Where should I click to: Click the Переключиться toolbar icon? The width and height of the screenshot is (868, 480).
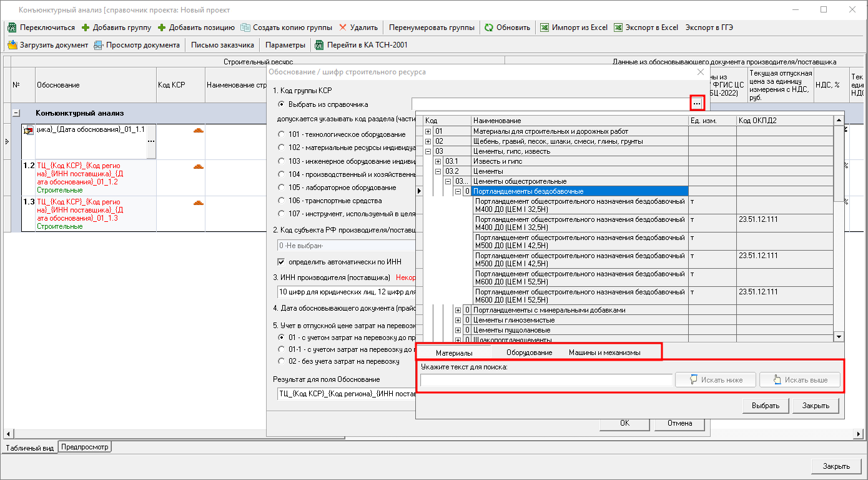click(x=12, y=27)
